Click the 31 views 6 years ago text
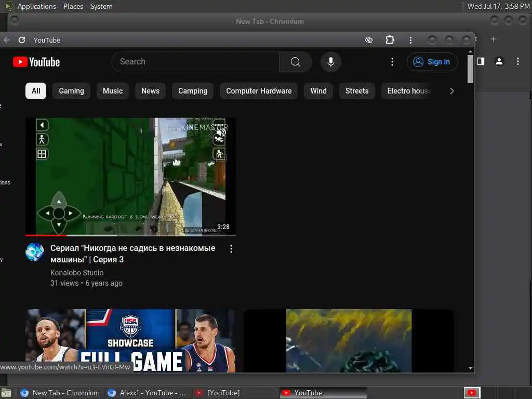This screenshot has width=532, height=399. (x=87, y=283)
